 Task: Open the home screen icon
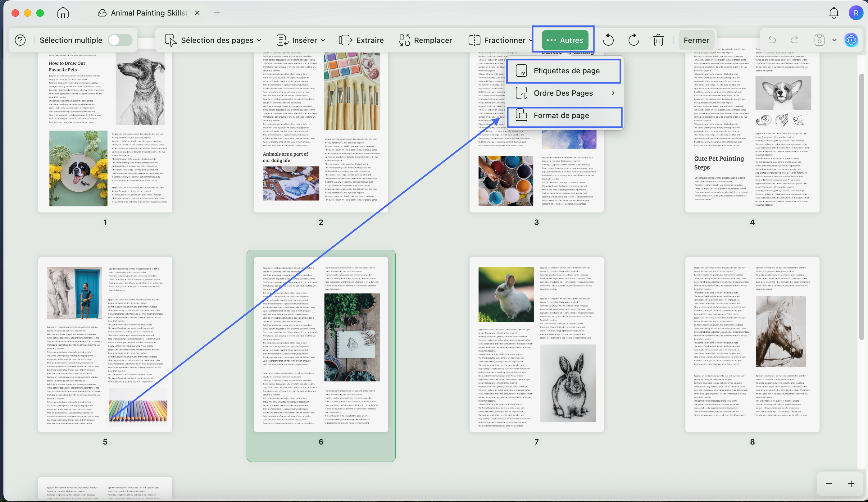click(x=63, y=13)
